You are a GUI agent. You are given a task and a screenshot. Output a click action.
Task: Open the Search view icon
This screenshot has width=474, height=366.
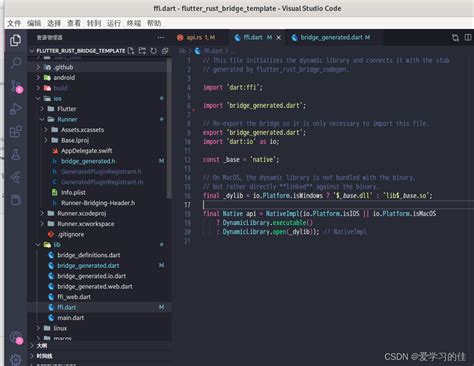coord(15,63)
